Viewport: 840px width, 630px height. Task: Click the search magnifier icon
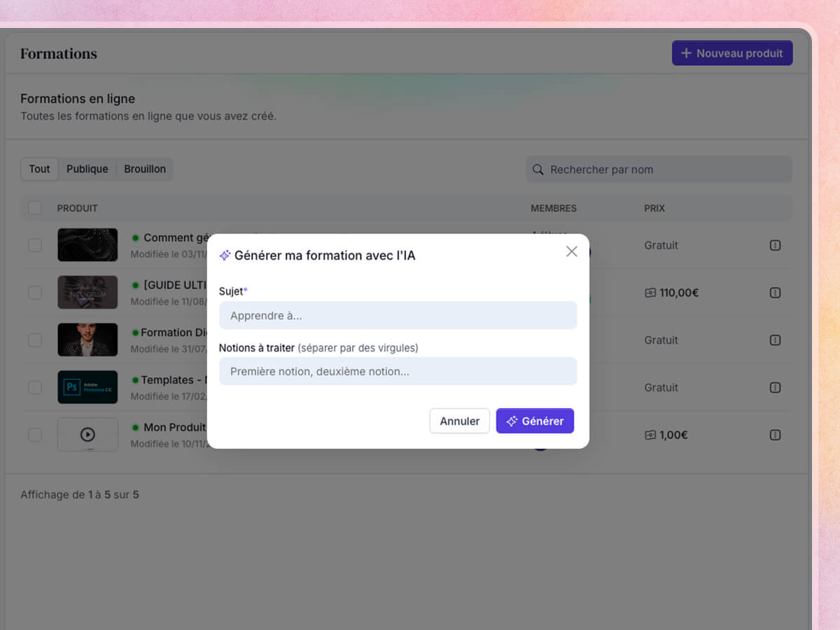[538, 169]
